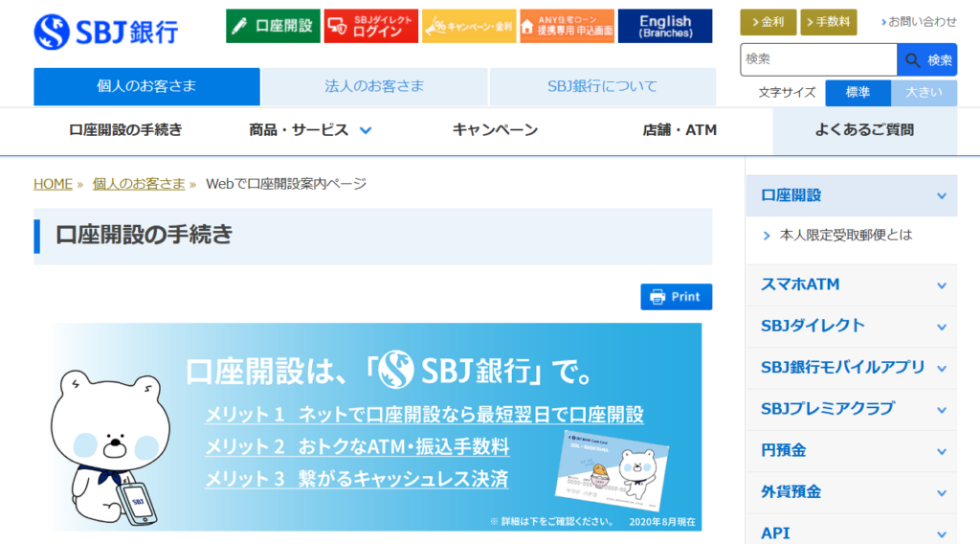Click the SBJ Bank logo
This screenshot has height=544, width=980.
point(106,30)
